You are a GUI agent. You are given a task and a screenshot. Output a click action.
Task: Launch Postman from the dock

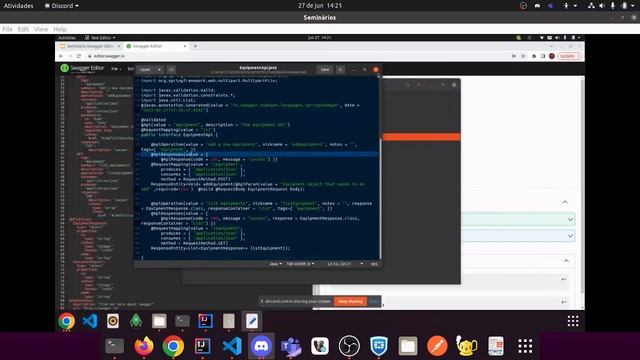(x=437, y=346)
